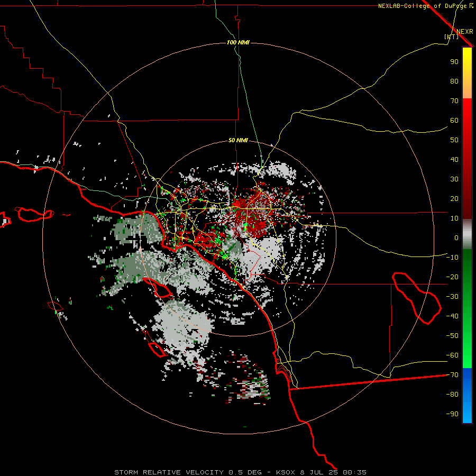476x476 pixels.
Task: Click the 40 value on the velocity scale
Action: (454, 160)
